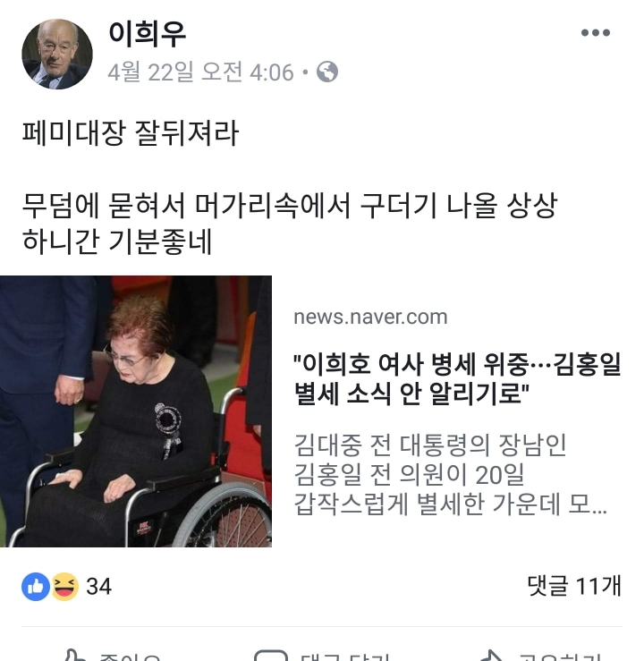Click the laughing Haha reaction emoji
This screenshot has width=644, height=661.
64,587
